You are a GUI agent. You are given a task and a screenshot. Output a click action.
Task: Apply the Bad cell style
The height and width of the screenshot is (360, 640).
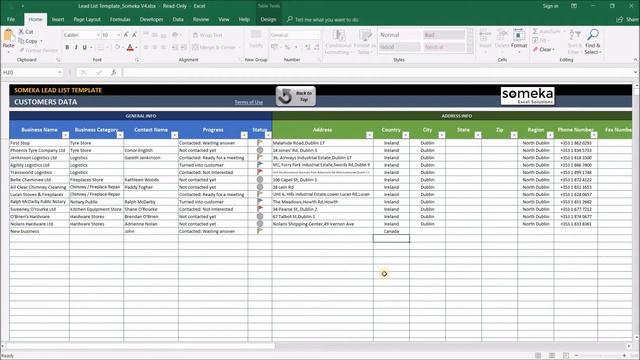(x=444, y=35)
